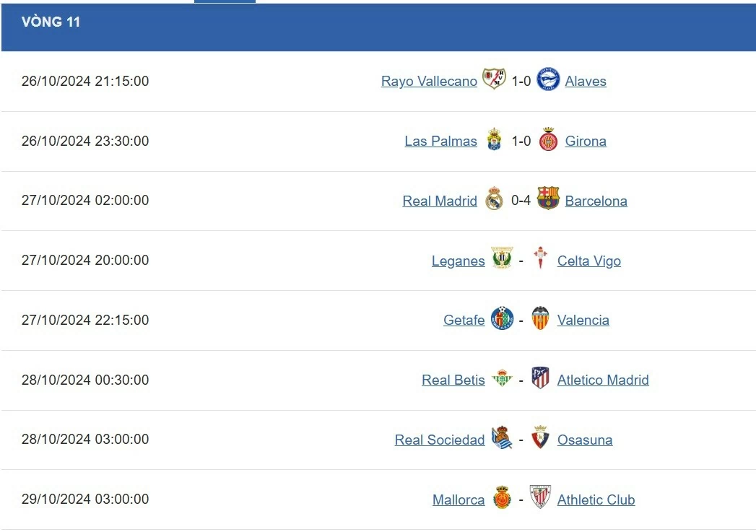
Task: Click the Real Madrid club crest
Action: click(494, 200)
